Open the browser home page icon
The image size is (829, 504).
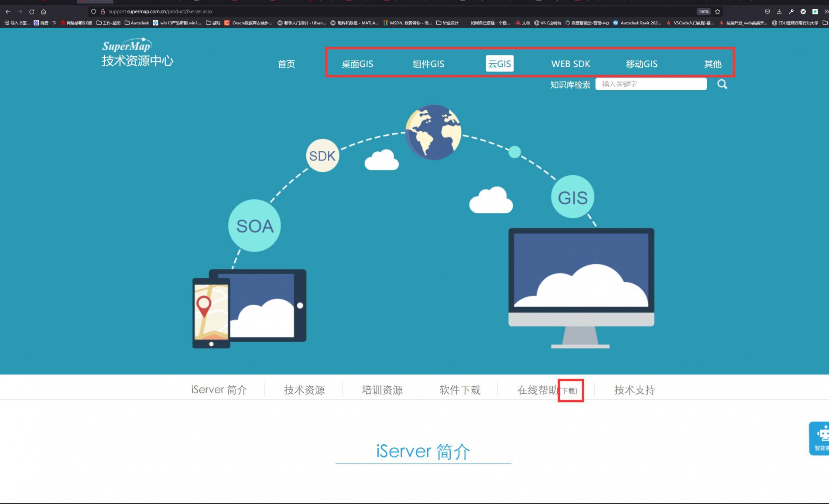tap(43, 12)
